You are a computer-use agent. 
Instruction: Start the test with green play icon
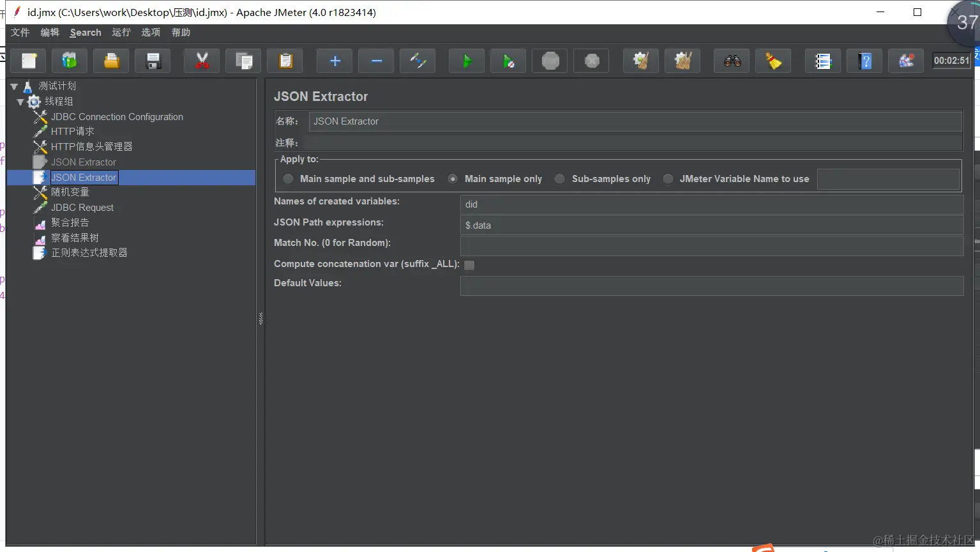[x=467, y=61]
